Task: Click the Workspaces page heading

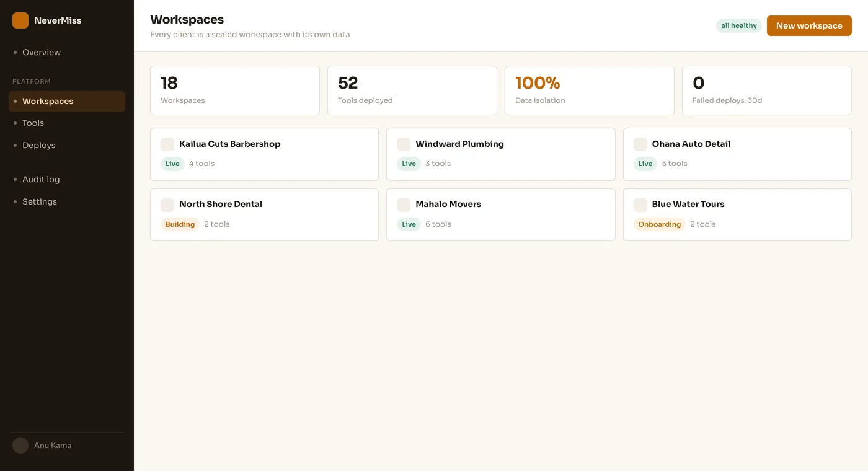Action: pos(187,20)
